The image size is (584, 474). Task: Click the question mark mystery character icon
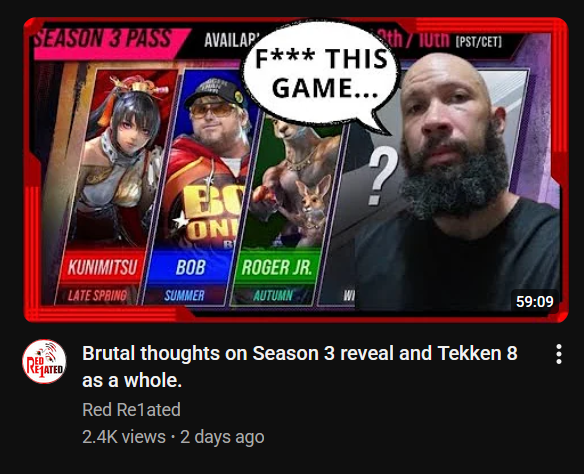382,176
